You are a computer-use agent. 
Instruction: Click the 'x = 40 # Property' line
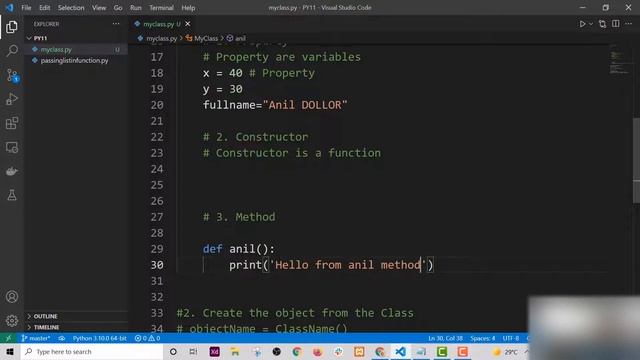(259, 73)
